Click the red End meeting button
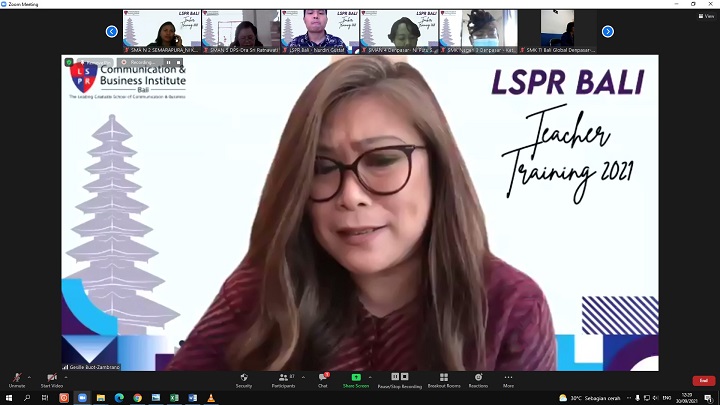The image size is (720, 405). point(703,381)
